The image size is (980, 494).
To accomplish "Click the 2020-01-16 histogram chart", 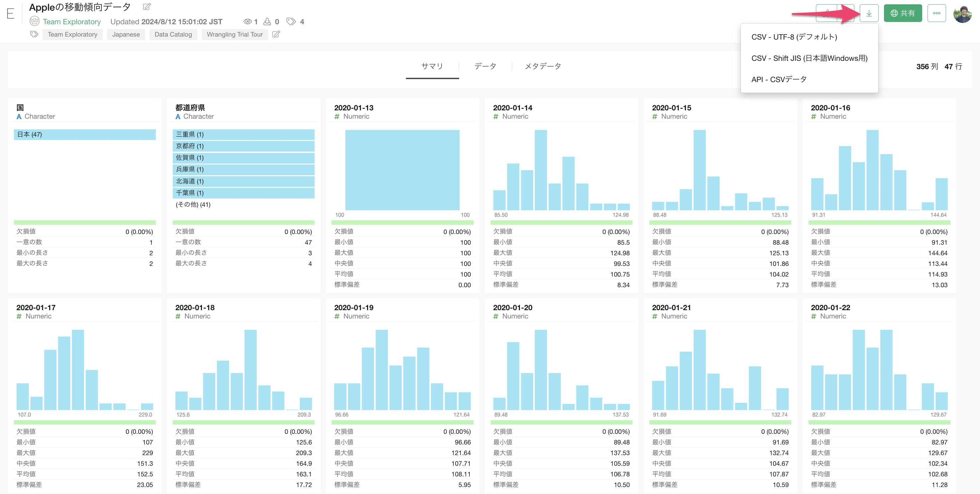I will click(x=879, y=170).
